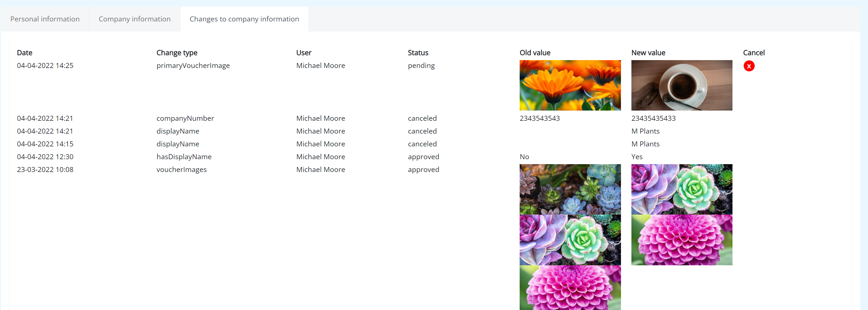Image resolution: width=868 pixels, height=310 pixels.
Task: Select the hasDisplayName change type
Action: [x=184, y=157]
